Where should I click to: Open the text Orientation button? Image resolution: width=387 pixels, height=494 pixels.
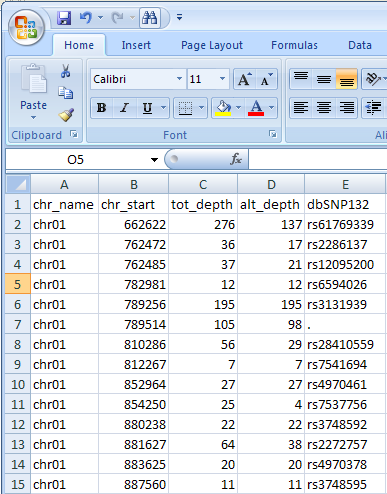[373, 79]
